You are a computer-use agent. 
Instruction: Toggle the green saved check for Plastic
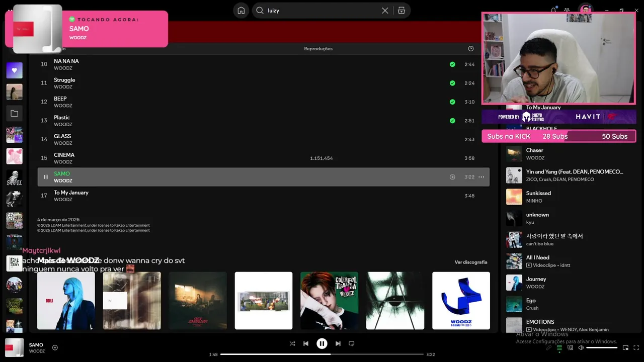(452, 121)
